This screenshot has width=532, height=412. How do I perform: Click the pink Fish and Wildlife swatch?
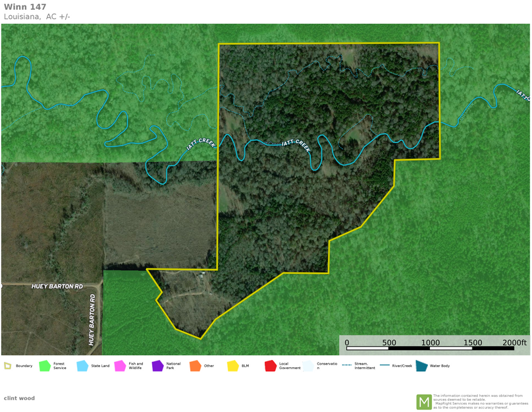(120, 366)
